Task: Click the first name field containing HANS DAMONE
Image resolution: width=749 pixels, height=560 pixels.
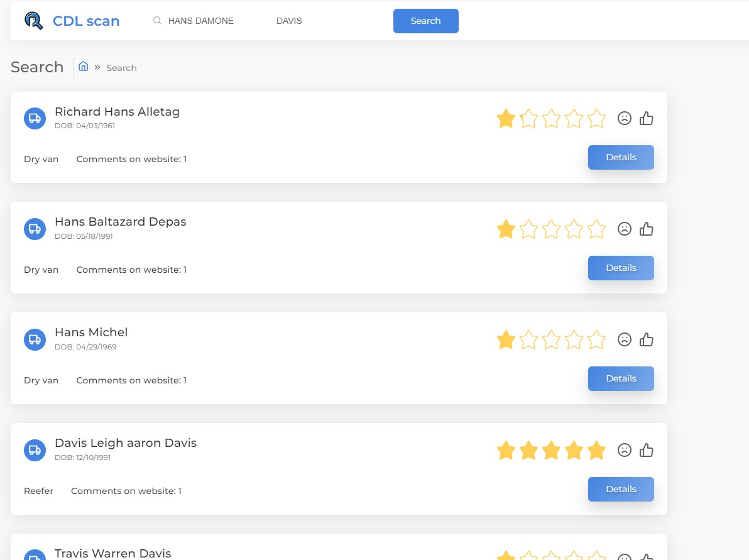Action: pos(207,21)
